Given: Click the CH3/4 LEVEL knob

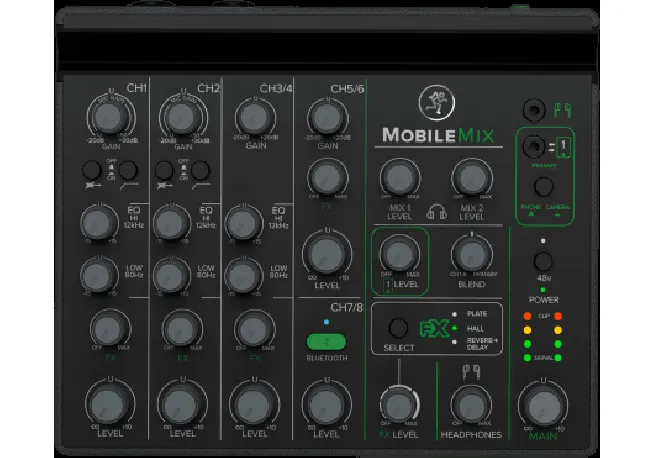Looking at the screenshot, I should pyautogui.click(x=254, y=405).
